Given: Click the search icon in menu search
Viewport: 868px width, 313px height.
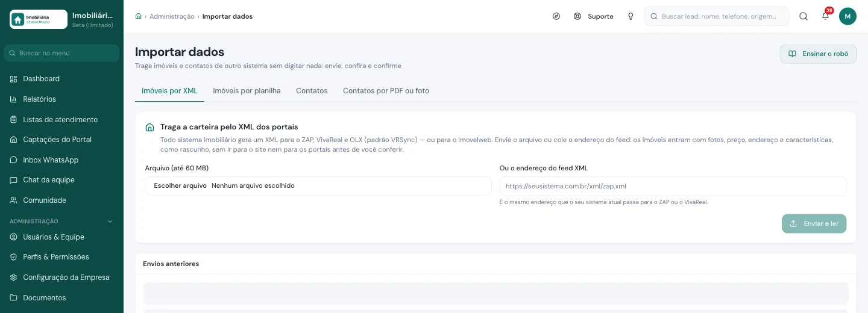Looking at the screenshot, I should 12,53.
